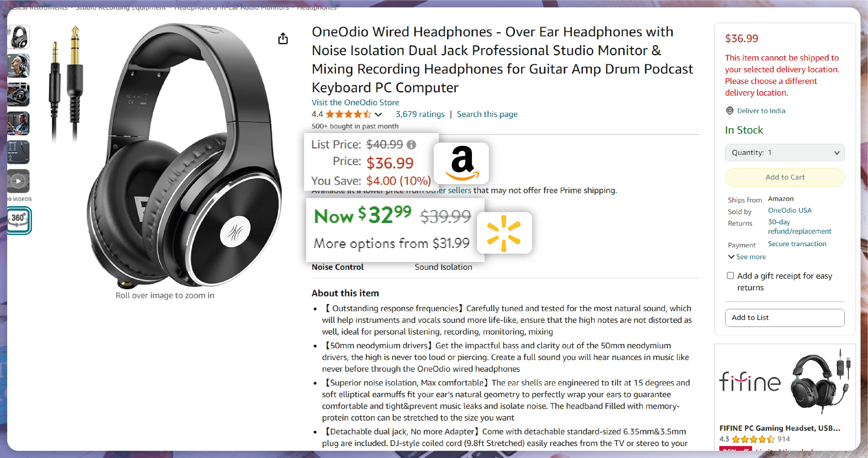
Task: Check the gift receipt checkbox
Action: (730, 276)
